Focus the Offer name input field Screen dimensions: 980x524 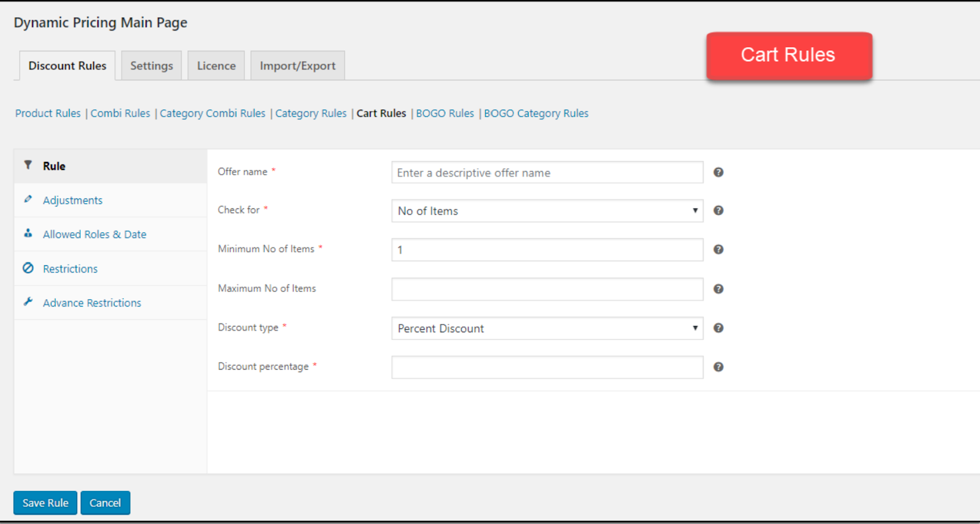pos(547,172)
